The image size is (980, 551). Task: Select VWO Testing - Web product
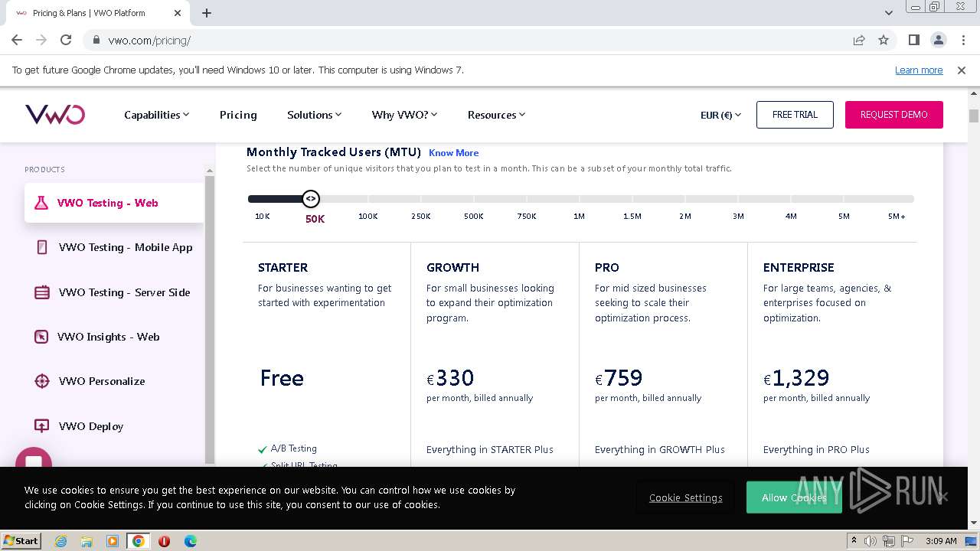(114, 203)
